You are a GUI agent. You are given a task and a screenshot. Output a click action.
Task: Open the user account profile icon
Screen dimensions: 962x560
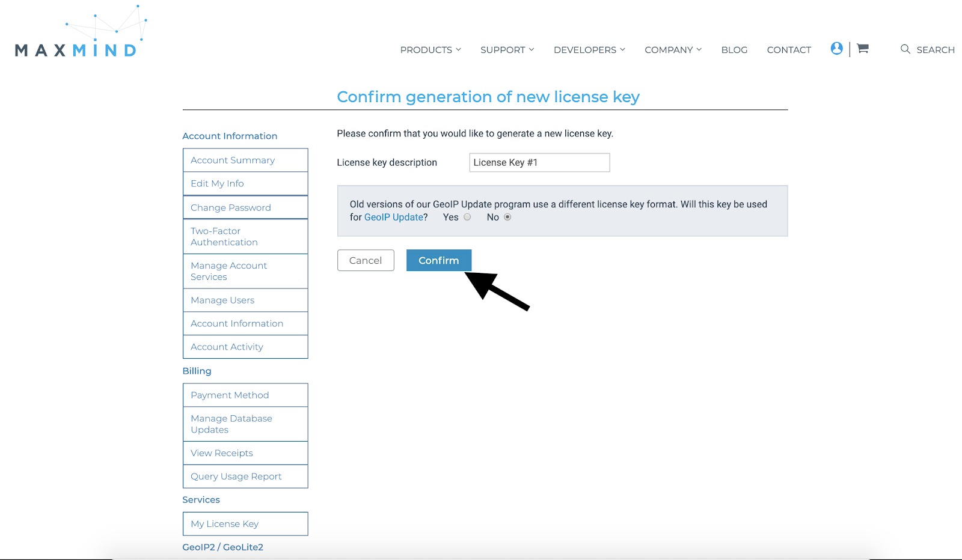coord(836,49)
